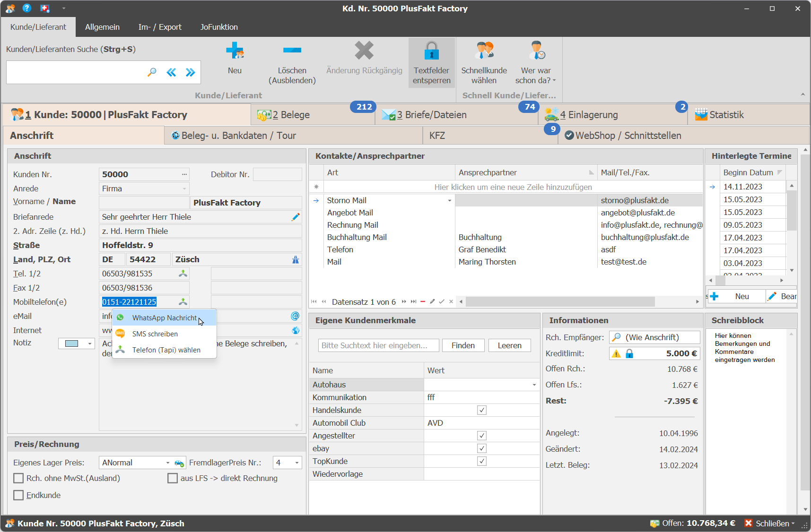Click the ellipsis button next to Kunden Nr.
The image size is (811, 532).
pos(184,174)
